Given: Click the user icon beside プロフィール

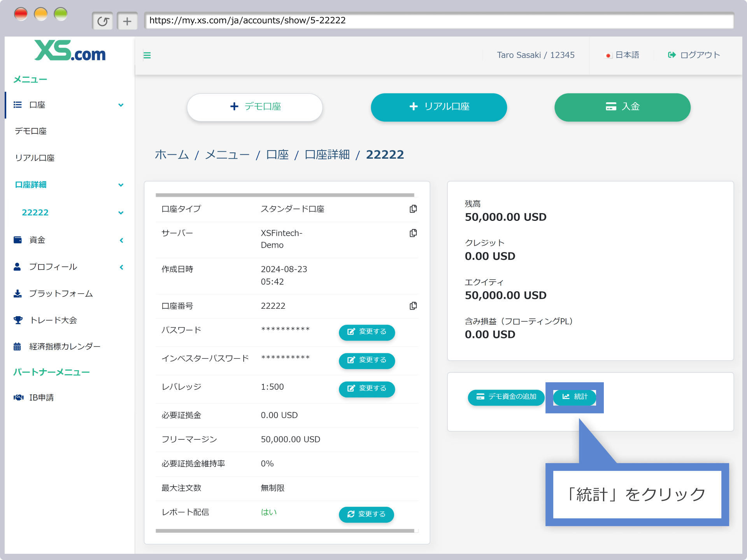Looking at the screenshot, I should (x=17, y=266).
